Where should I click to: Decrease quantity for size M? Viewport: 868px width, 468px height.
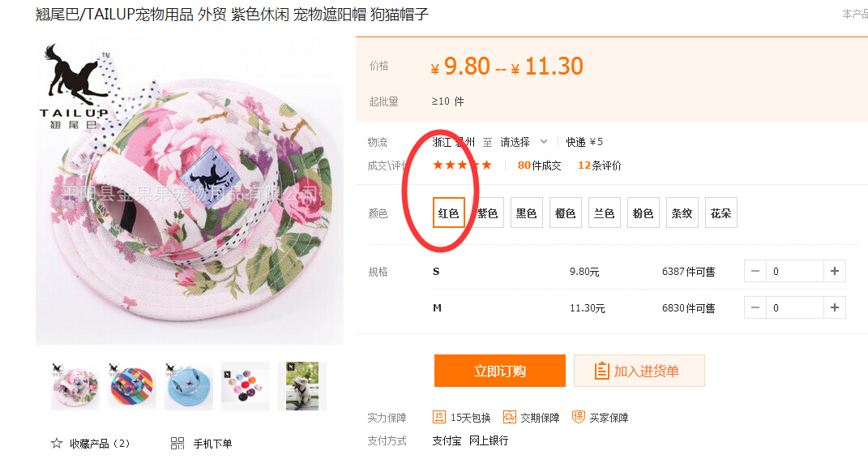click(x=755, y=307)
